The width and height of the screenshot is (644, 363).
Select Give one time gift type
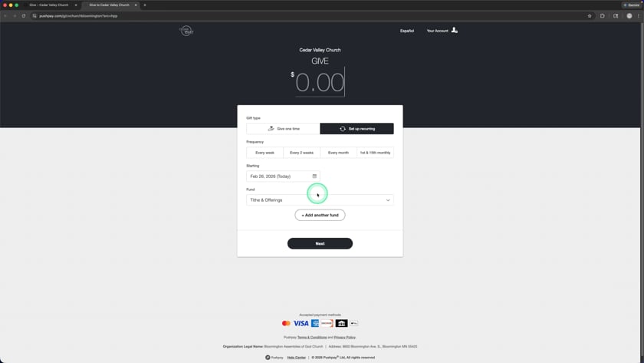click(x=283, y=129)
